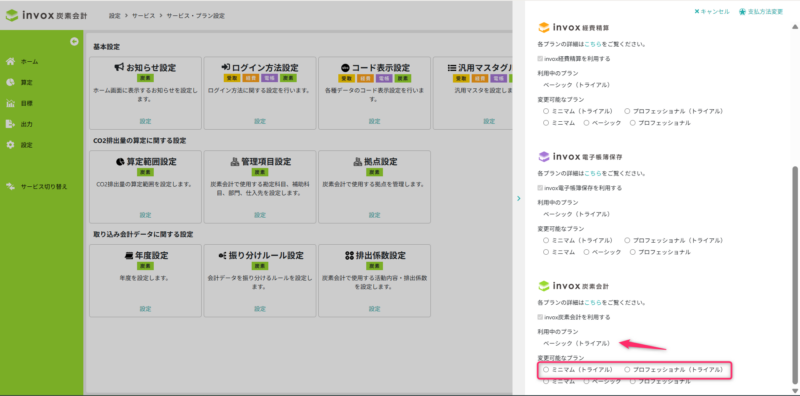The image size is (800, 396).
Task: Select プロフェッショナル (non-trial) under invox 電子帳簿保存
Action: click(633, 252)
